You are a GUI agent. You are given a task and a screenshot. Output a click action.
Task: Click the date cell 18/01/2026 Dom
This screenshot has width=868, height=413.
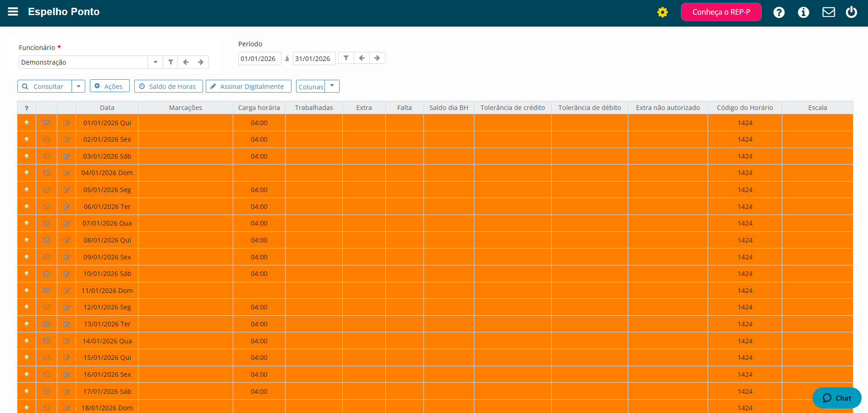(107, 408)
